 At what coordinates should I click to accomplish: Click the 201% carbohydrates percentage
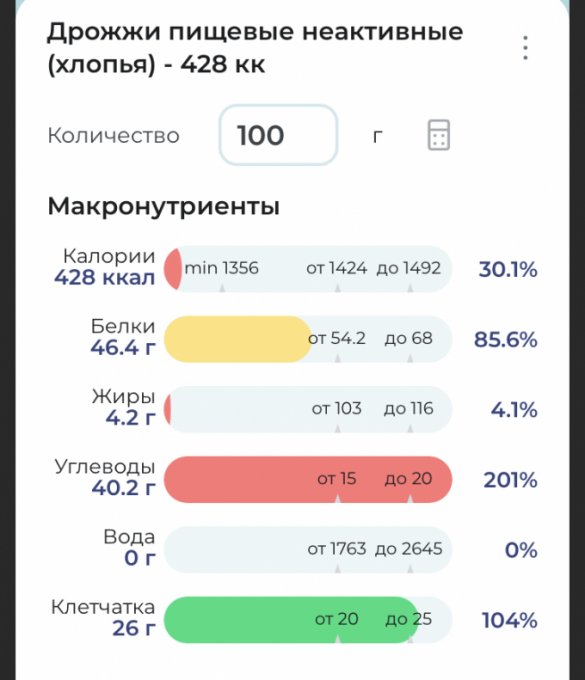[510, 480]
